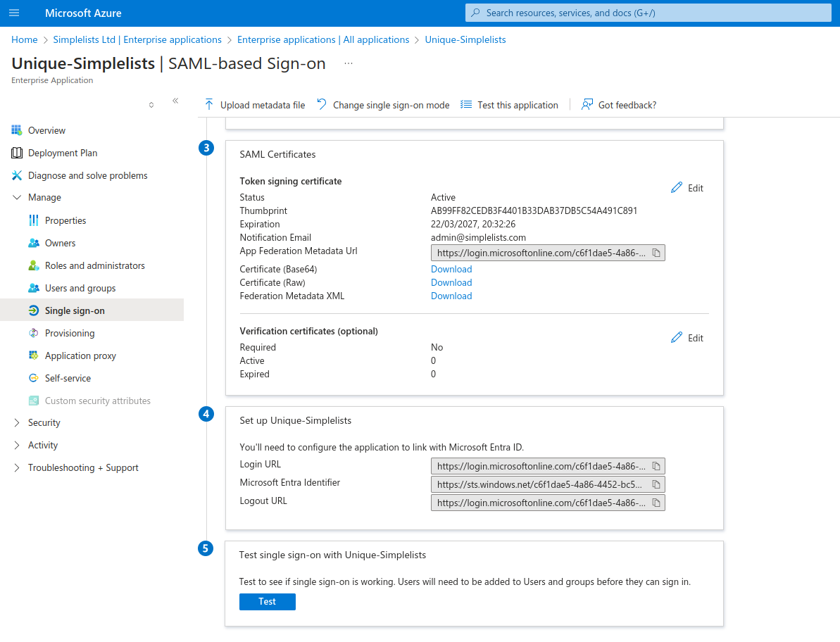Viewport: 840px width, 642px height.
Task: Open Unique-Simplelists breadcrumb link
Action: click(x=465, y=39)
